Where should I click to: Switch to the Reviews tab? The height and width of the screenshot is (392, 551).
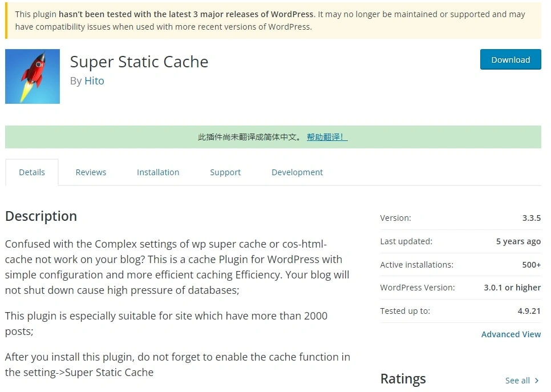[x=91, y=172]
